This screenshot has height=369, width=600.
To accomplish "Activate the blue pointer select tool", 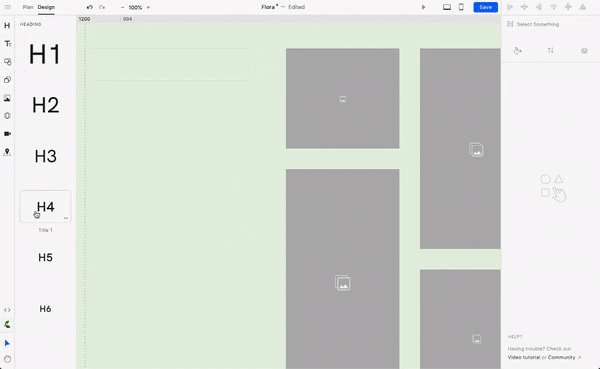I will pyautogui.click(x=7, y=343).
